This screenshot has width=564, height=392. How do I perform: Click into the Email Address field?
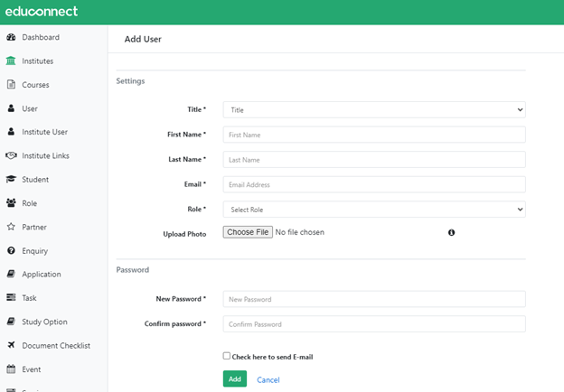pos(374,184)
